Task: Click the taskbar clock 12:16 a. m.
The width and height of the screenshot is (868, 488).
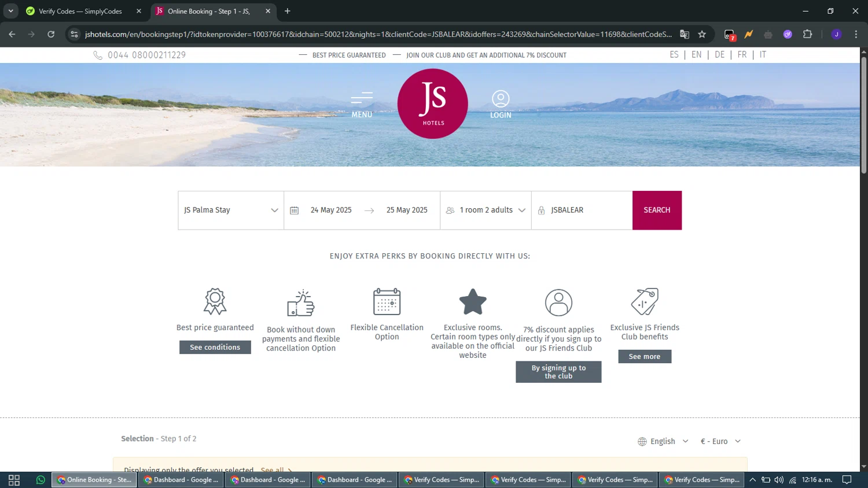Action: [817, 480]
